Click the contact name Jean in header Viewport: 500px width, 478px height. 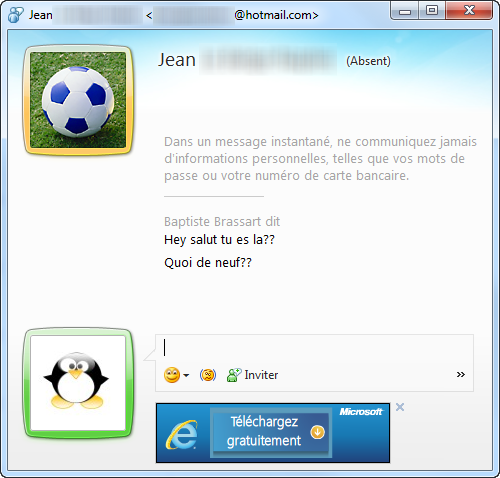click(177, 60)
